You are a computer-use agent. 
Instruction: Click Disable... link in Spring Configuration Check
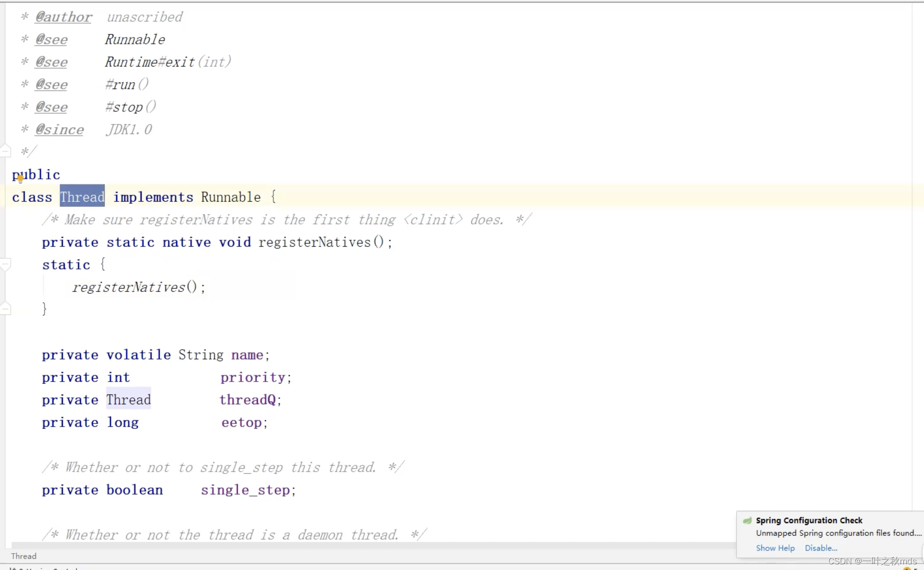click(821, 548)
